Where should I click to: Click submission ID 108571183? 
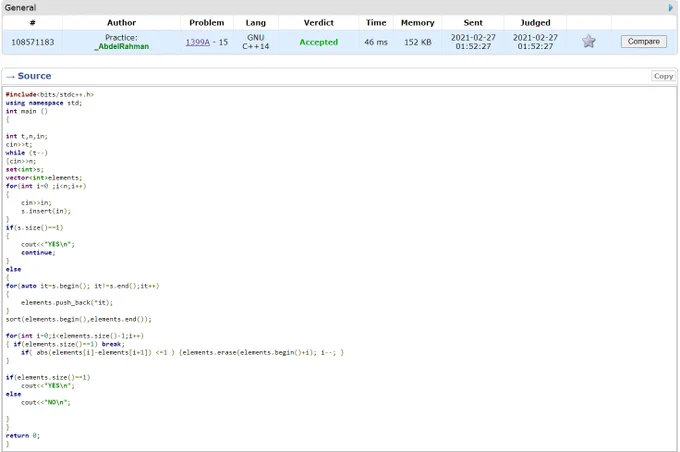[x=33, y=42]
